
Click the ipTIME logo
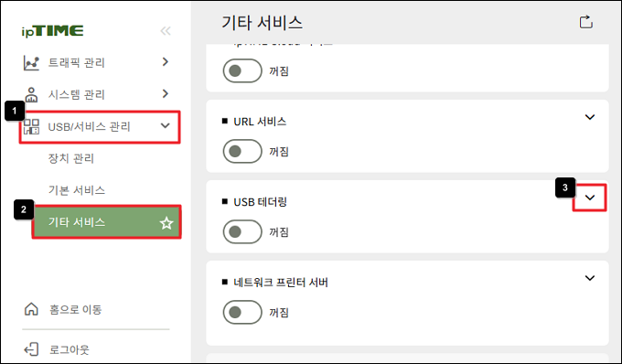tap(52, 31)
